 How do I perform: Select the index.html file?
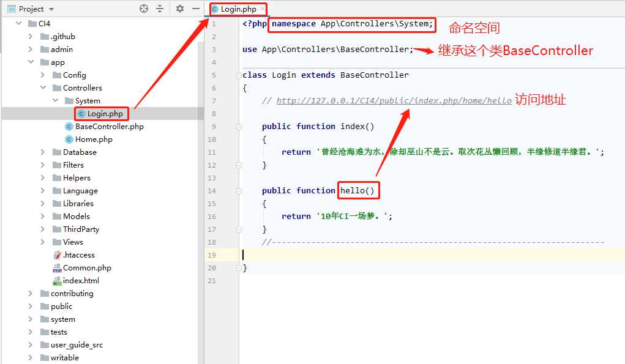81,280
